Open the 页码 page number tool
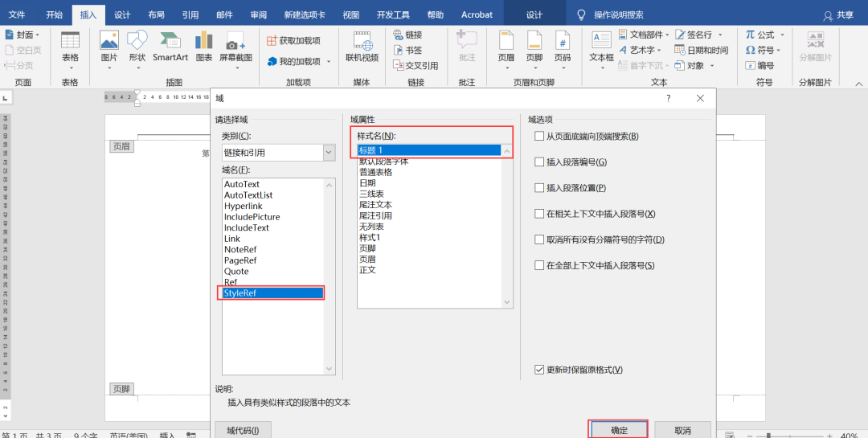Screen dimensions: 868x438 563,45
